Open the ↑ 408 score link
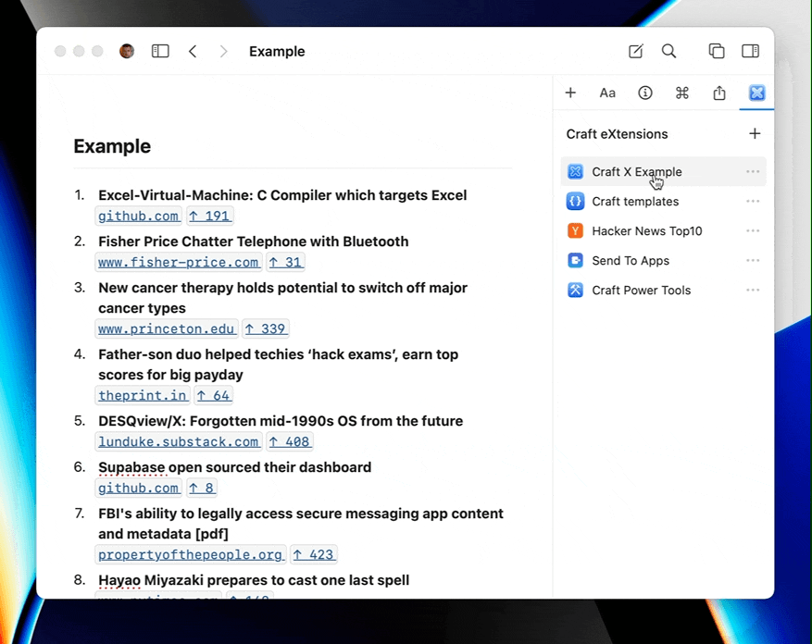The height and width of the screenshot is (644, 812). [290, 441]
